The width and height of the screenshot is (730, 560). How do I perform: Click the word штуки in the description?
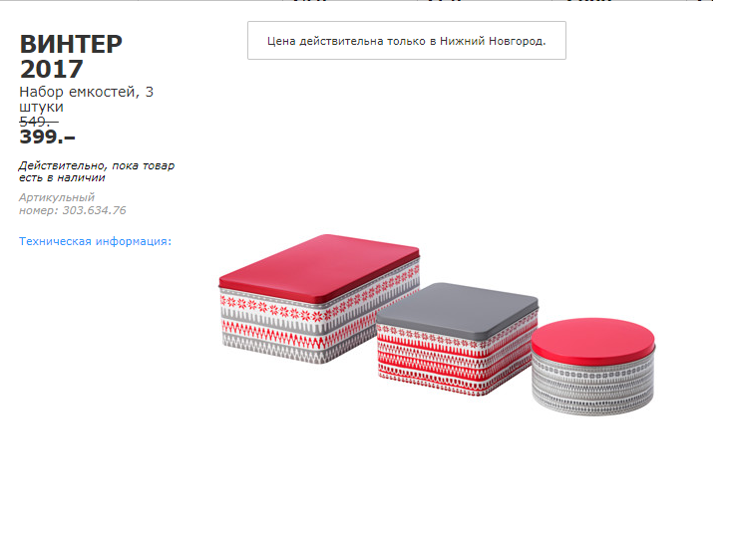tap(41, 107)
